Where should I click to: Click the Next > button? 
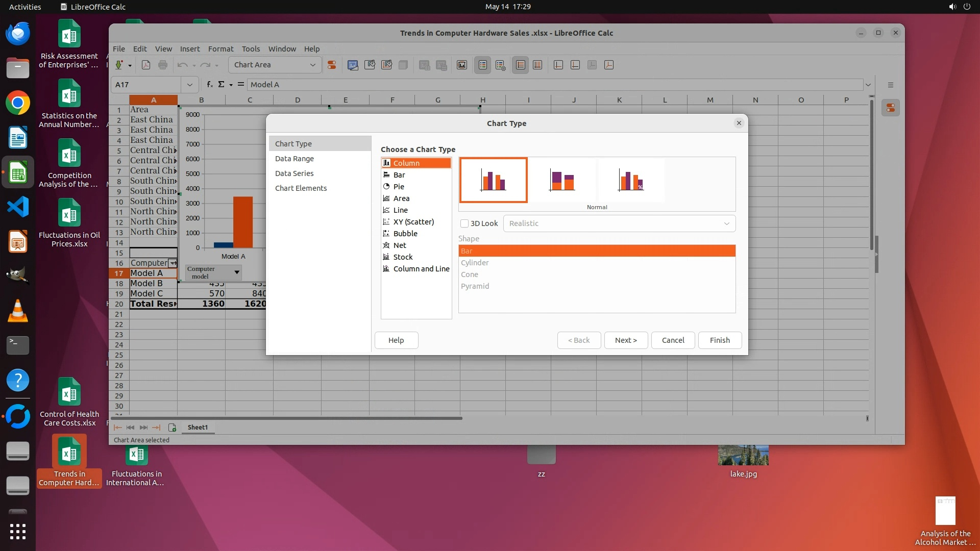626,340
